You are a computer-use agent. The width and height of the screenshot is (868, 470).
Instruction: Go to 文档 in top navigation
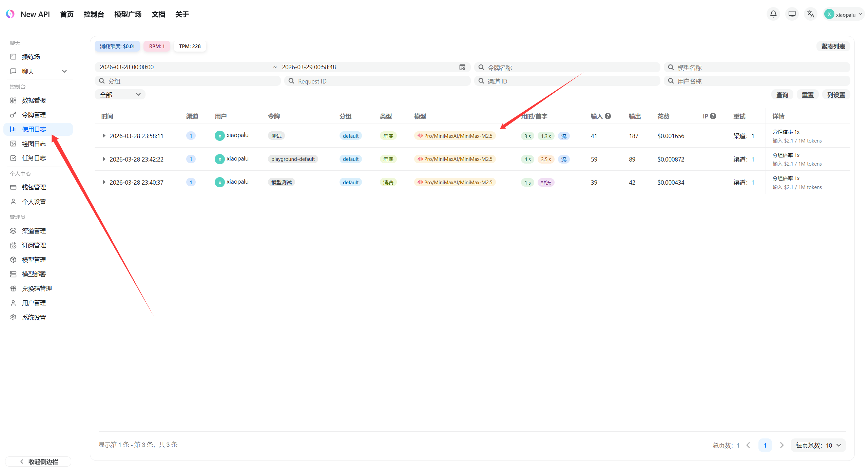(158, 14)
